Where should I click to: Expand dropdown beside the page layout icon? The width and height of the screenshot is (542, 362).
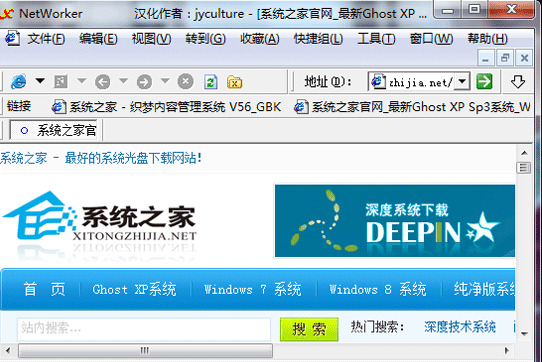pos(82,81)
